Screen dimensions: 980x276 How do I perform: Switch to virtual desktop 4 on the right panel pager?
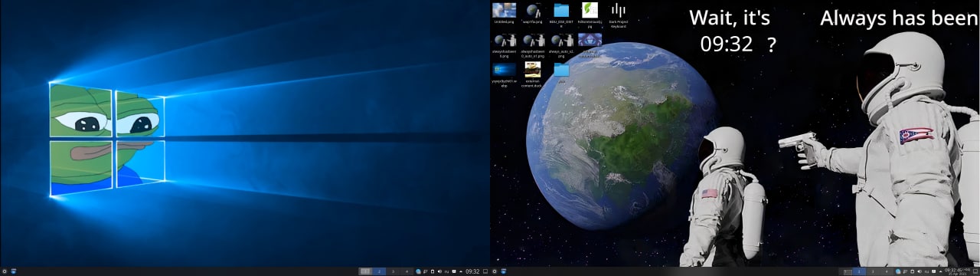click(887, 271)
